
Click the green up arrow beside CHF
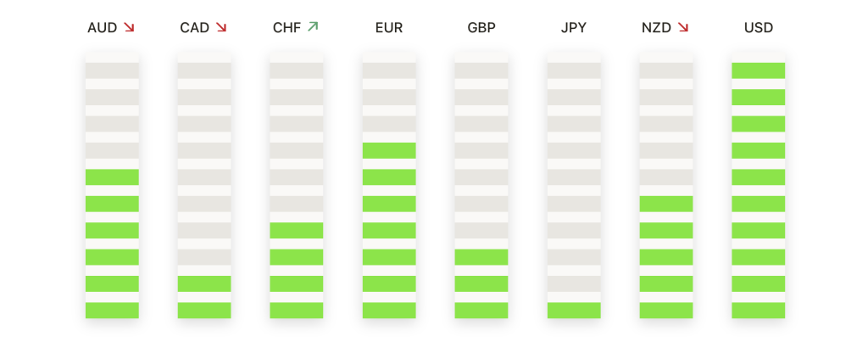313,26
